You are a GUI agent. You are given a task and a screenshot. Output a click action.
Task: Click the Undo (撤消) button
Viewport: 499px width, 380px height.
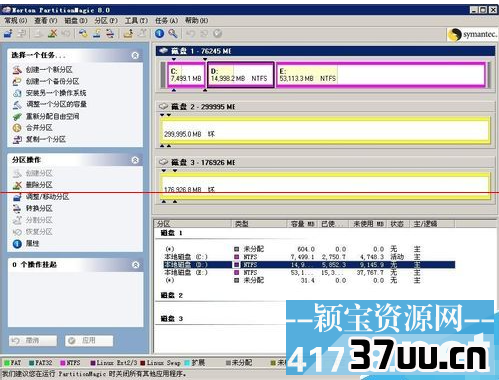click(33, 340)
